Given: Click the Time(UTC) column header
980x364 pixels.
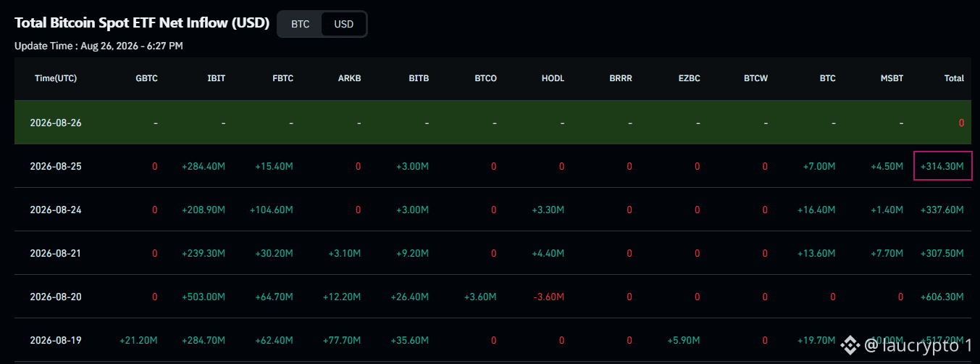Looking at the screenshot, I should (x=56, y=78).
